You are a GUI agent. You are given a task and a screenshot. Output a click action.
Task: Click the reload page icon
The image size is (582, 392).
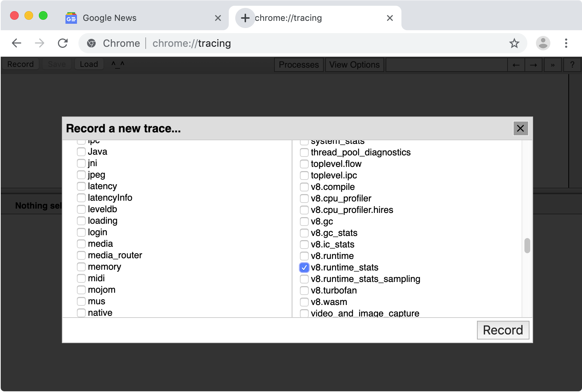(63, 43)
